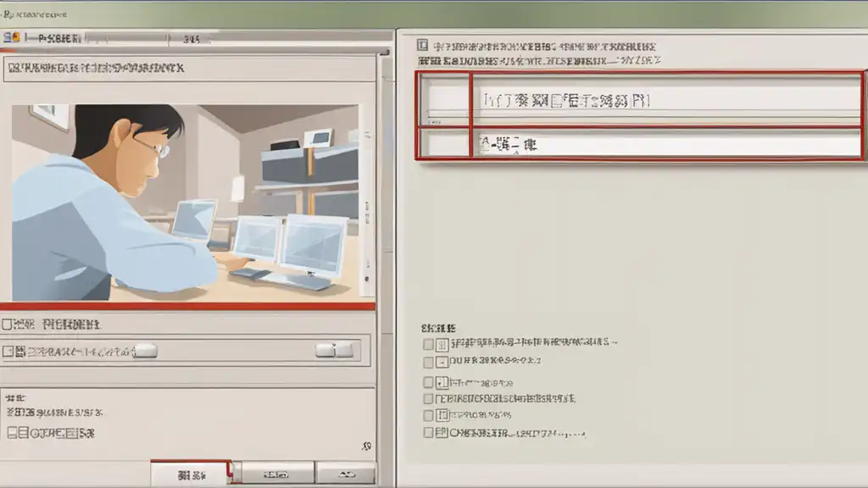Focus the second input field in the right panel
Viewport: 868px width, 488px height.
click(667, 144)
